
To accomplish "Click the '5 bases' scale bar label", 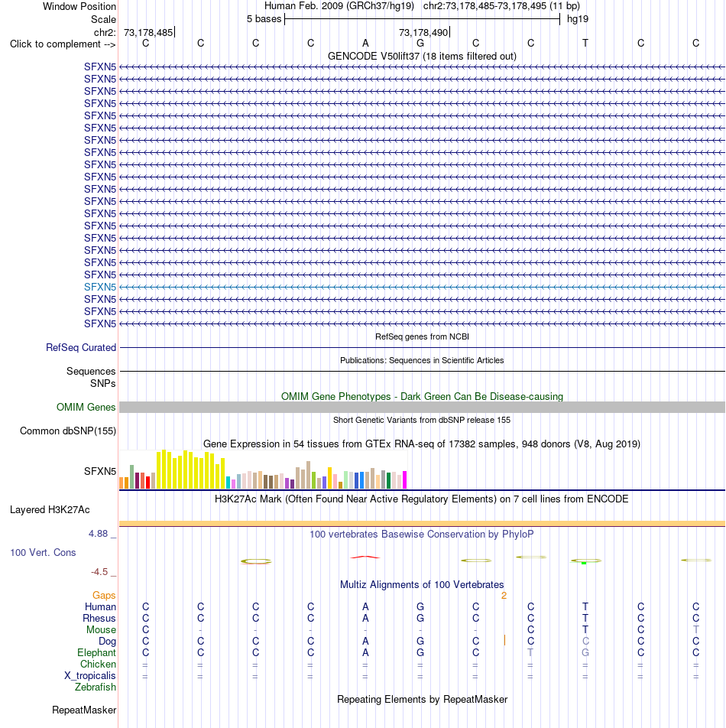I will click(264, 19).
